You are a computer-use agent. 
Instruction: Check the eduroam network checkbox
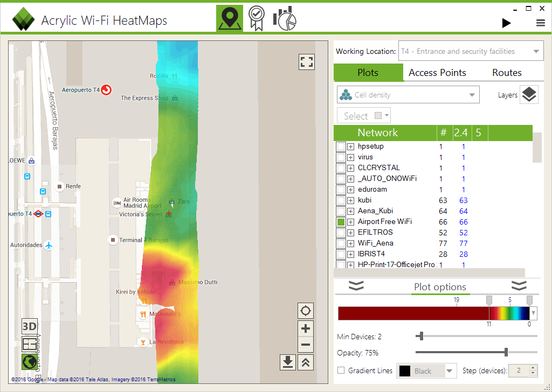341,190
